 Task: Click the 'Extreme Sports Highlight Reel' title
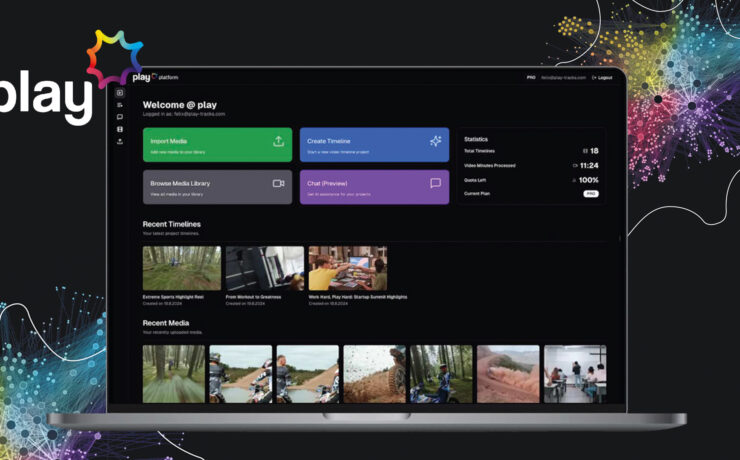click(x=173, y=297)
